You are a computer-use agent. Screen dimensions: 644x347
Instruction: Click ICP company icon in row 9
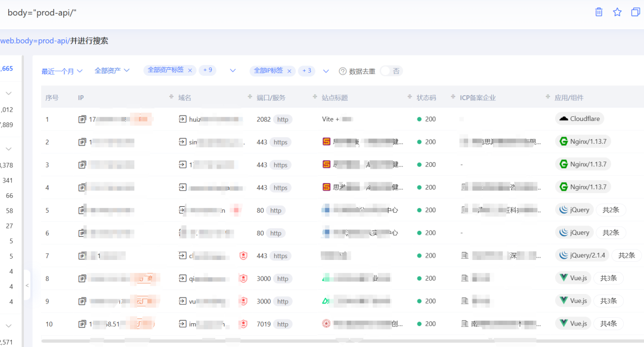pos(465,301)
